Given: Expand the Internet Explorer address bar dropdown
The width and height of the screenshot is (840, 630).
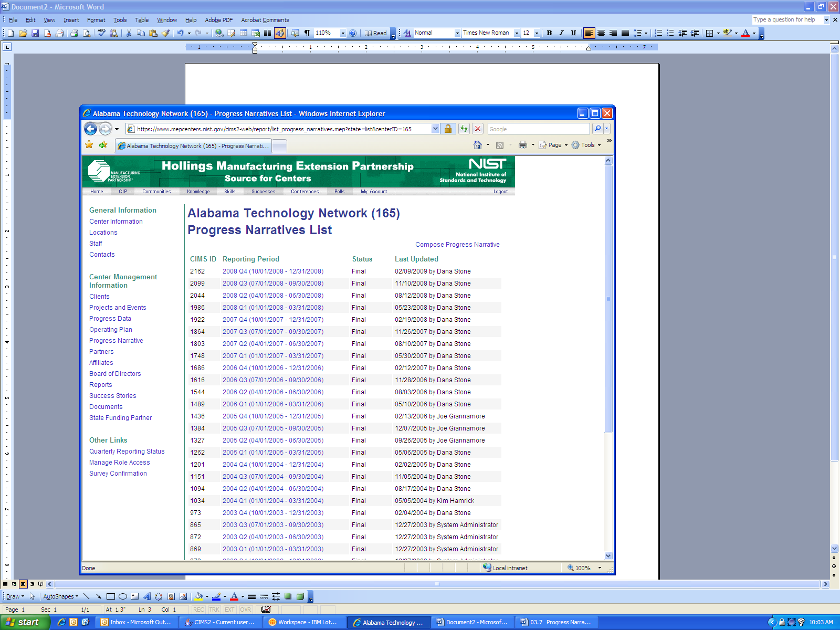Looking at the screenshot, I should point(435,129).
